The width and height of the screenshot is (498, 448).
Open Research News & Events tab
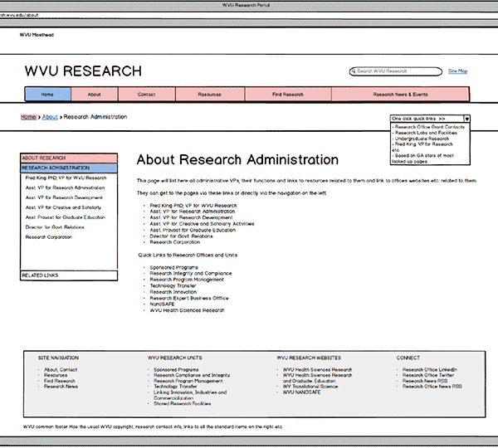click(400, 95)
